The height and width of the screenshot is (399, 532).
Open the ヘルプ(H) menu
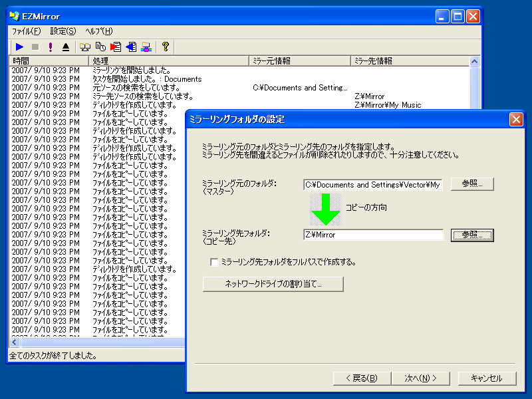tap(98, 31)
